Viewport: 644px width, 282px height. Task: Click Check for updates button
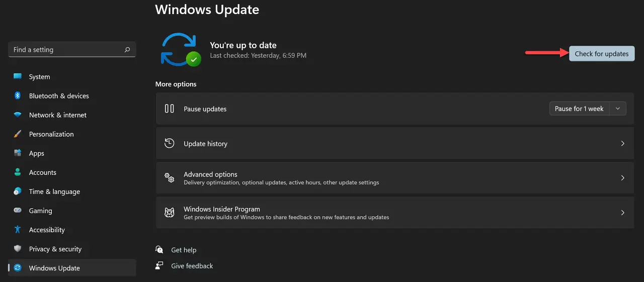(602, 54)
